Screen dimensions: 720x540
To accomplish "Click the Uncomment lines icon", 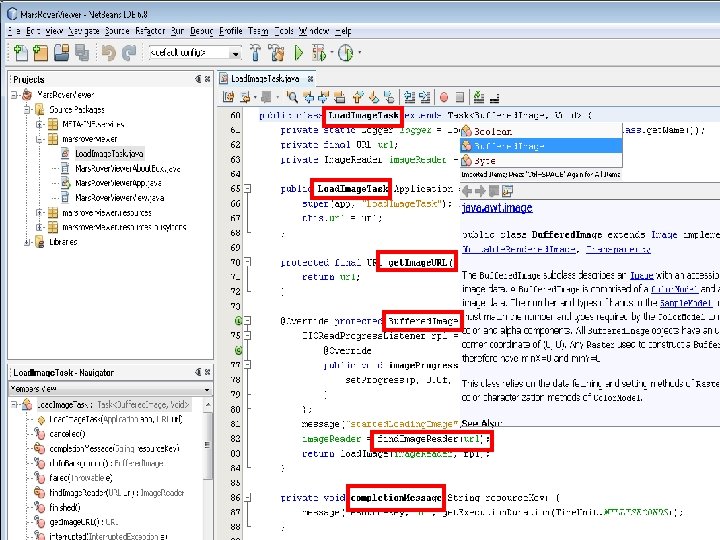I will pyautogui.click(x=495, y=98).
